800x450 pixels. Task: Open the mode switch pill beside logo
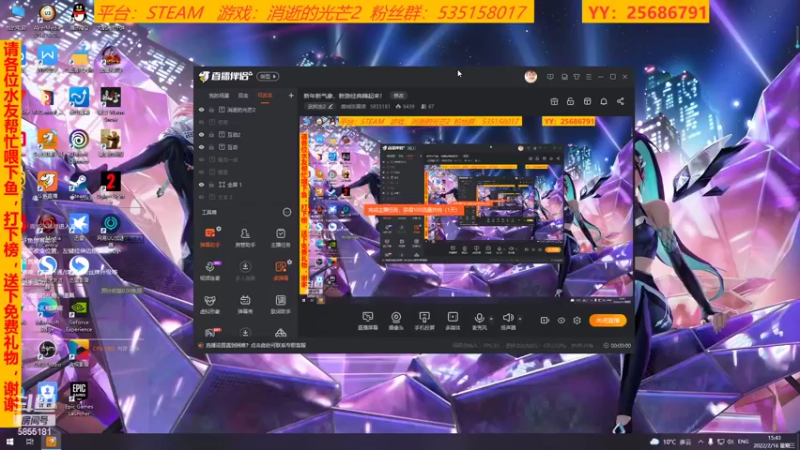click(x=268, y=77)
